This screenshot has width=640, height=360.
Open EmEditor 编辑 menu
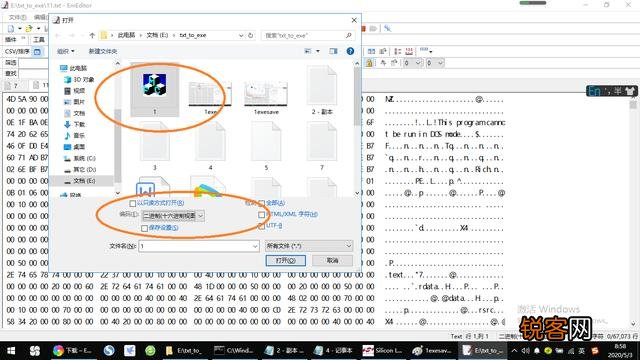(41, 17)
